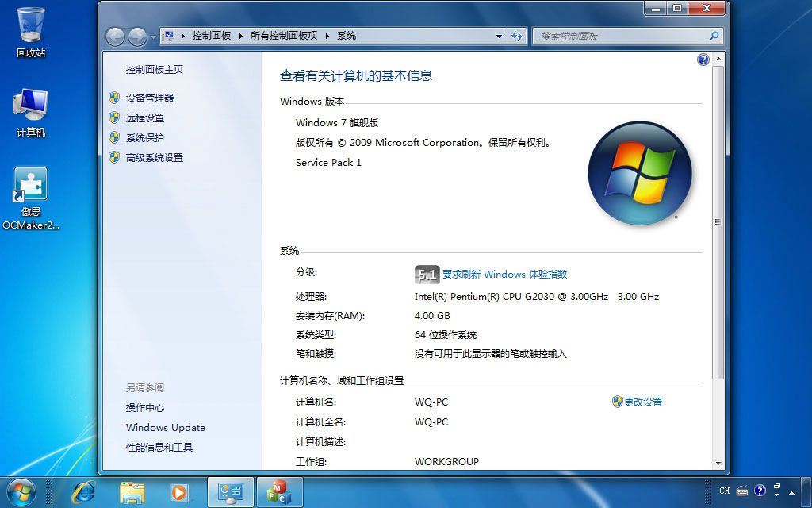The image size is (812, 508).
Task: Open the address bar history dropdown
Action: (499, 37)
